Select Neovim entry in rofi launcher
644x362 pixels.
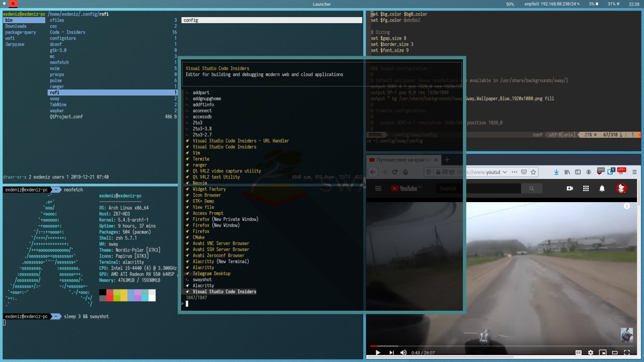[x=200, y=183]
